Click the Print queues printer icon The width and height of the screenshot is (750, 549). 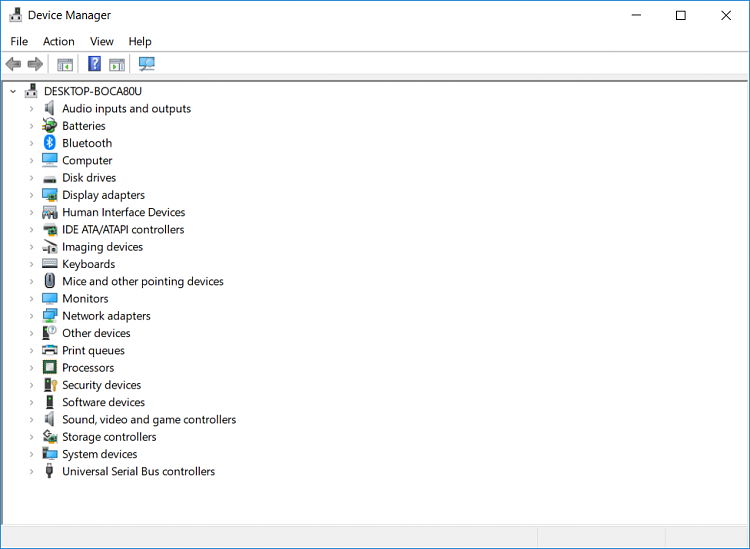click(50, 350)
